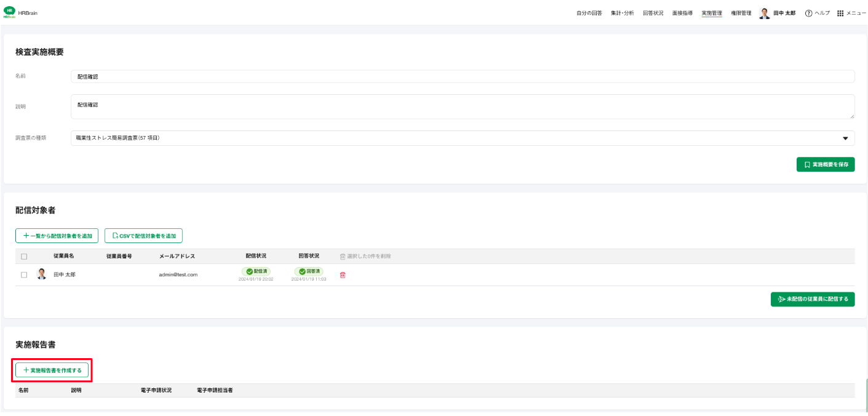Click 実施概要を保存 button

[826, 164]
